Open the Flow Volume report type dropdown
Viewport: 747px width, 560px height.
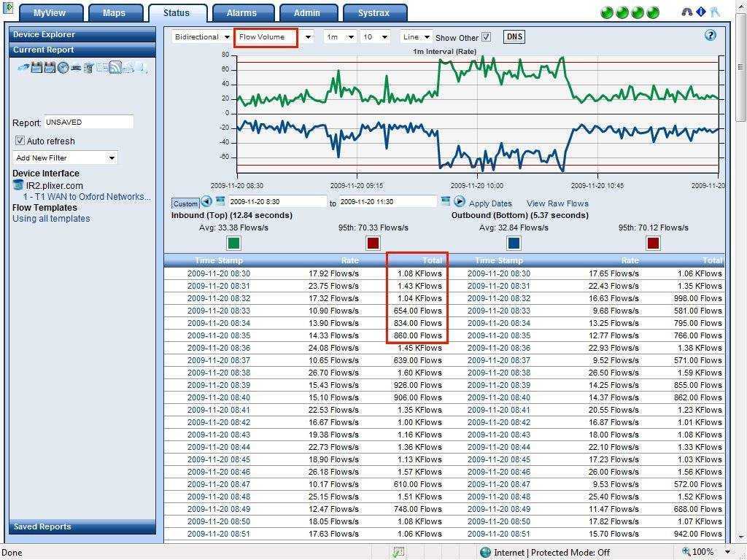pos(275,37)
